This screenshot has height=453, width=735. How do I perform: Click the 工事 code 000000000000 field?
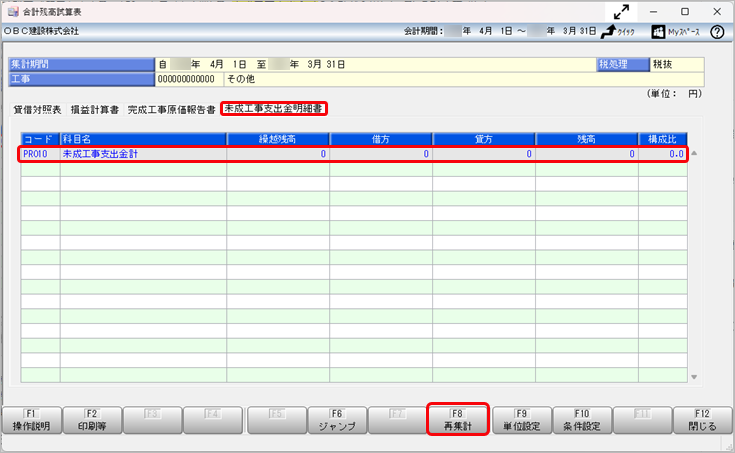(189, 79)
